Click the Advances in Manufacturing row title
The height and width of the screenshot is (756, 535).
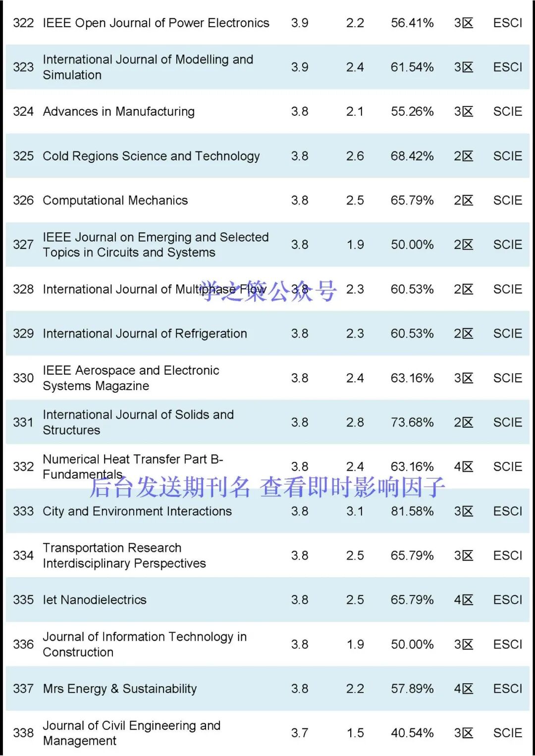118,111
